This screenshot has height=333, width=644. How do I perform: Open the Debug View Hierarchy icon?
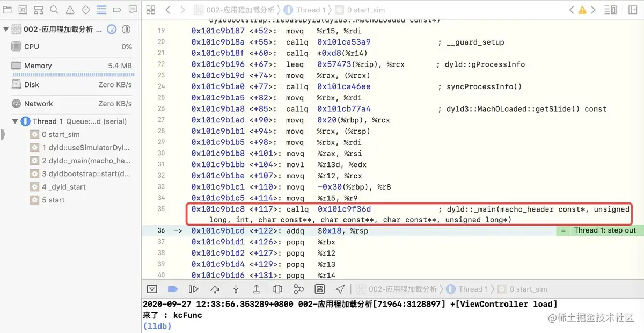277,289
